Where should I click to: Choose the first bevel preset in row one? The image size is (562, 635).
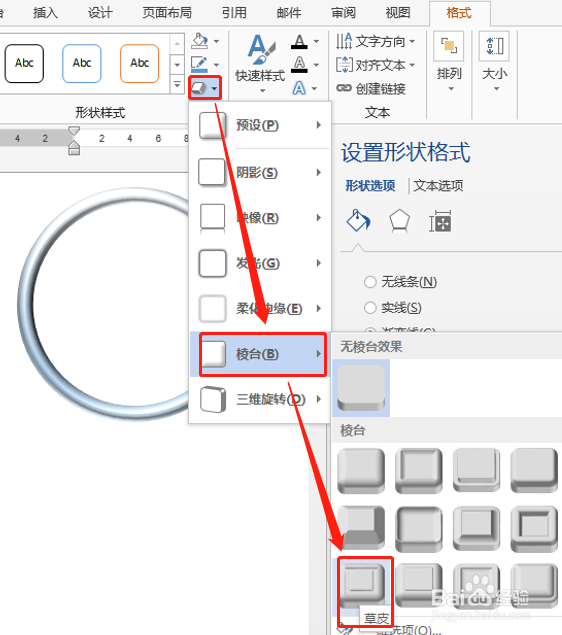[x=361, y=471]
